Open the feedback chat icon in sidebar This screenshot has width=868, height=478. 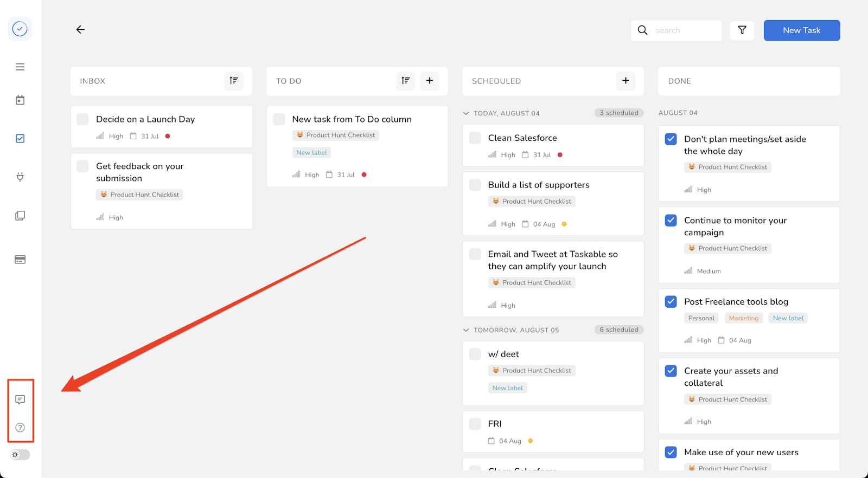tap(20, 400)
